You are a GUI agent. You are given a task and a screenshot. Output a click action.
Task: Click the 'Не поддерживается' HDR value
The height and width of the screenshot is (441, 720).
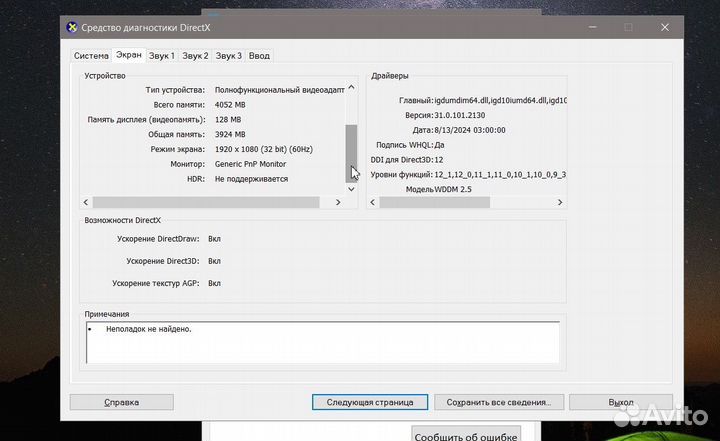click(x=251, y=179)
